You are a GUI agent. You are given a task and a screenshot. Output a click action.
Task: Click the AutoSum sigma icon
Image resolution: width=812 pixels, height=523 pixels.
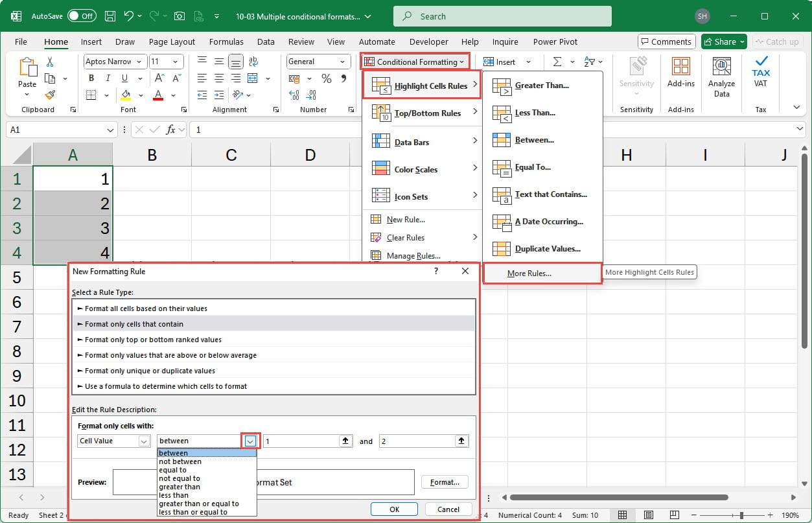point(557,62)
